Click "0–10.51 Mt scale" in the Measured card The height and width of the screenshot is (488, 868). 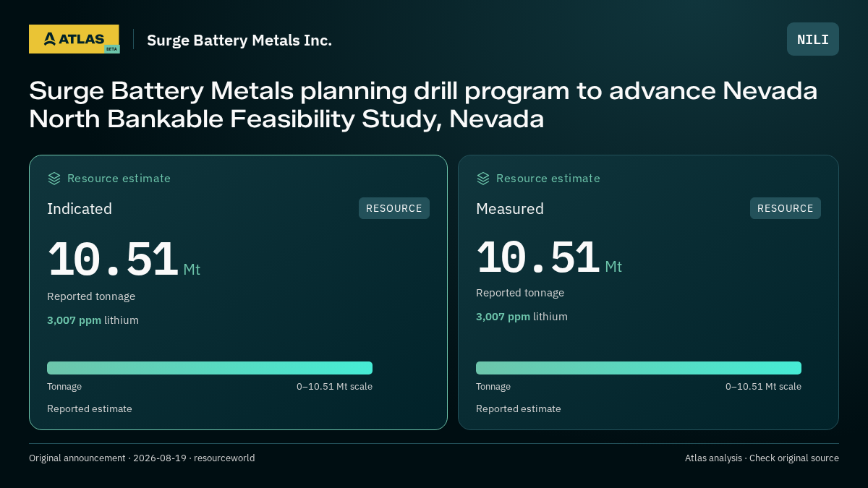click(763, 387)
